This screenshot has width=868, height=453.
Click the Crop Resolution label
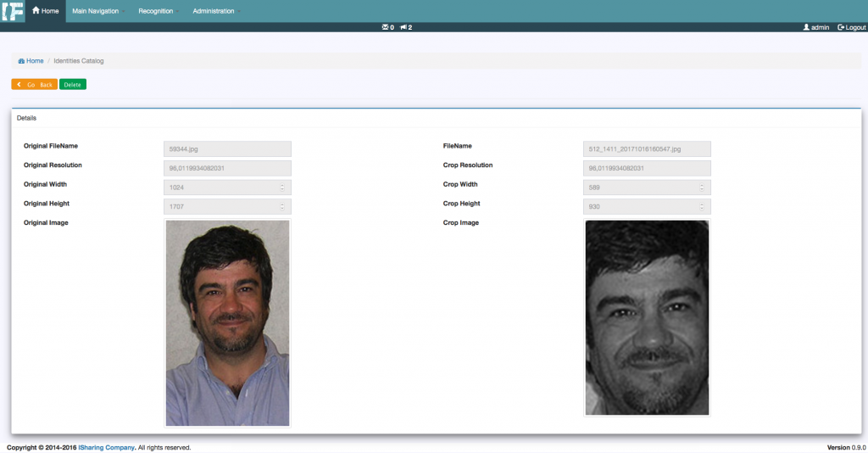468,165
